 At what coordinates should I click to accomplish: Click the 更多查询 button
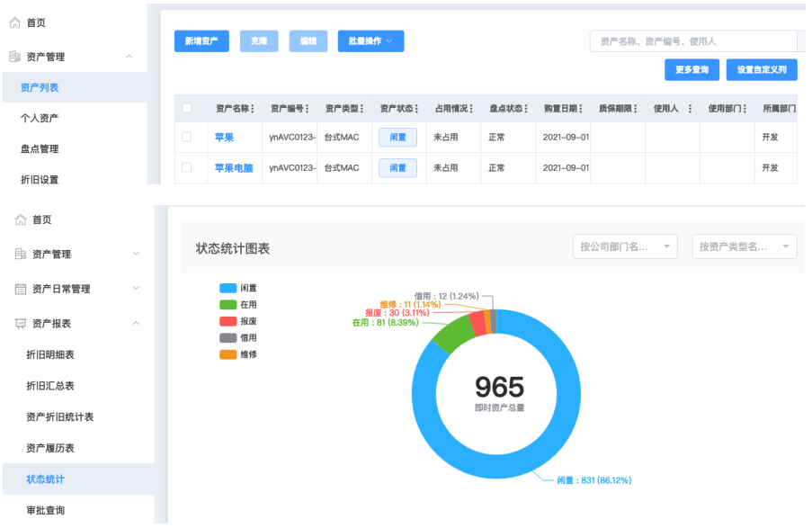pyautogui.click(x=692, y=69)
